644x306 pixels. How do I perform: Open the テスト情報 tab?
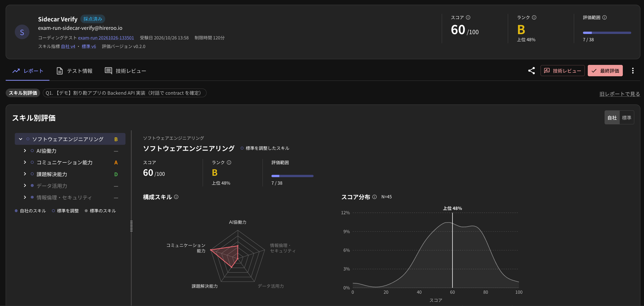pos(74,71)
